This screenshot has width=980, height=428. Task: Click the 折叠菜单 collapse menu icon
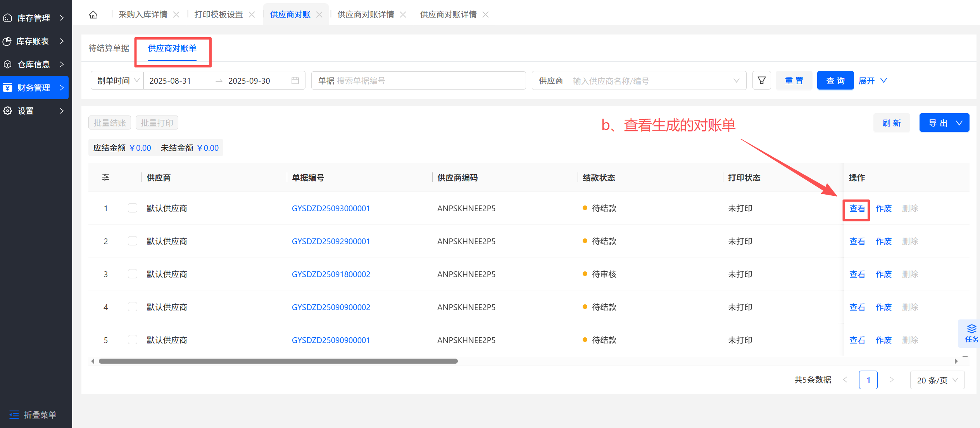14,415
